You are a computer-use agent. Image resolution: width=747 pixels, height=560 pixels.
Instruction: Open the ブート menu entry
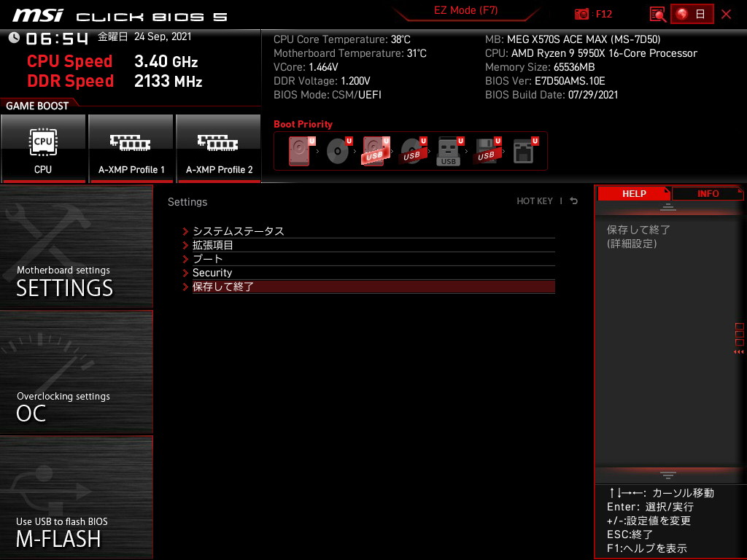coord(373,259)
